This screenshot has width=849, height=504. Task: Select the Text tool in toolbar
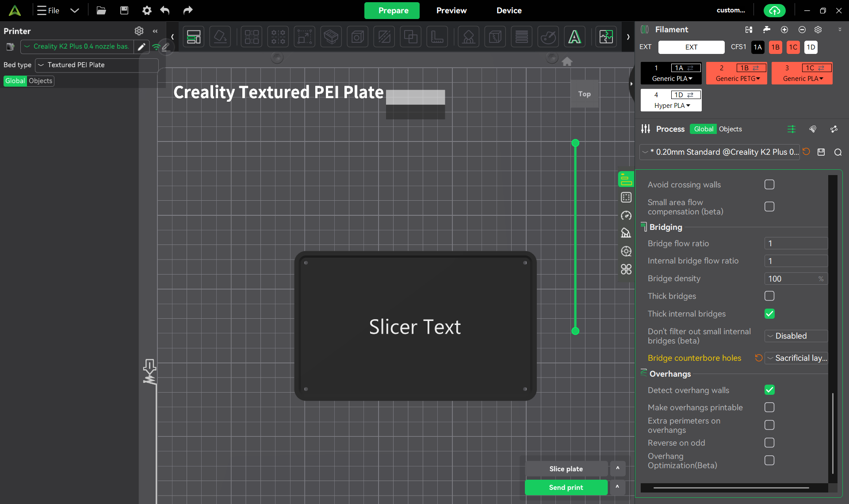click(x=574, y=37)
